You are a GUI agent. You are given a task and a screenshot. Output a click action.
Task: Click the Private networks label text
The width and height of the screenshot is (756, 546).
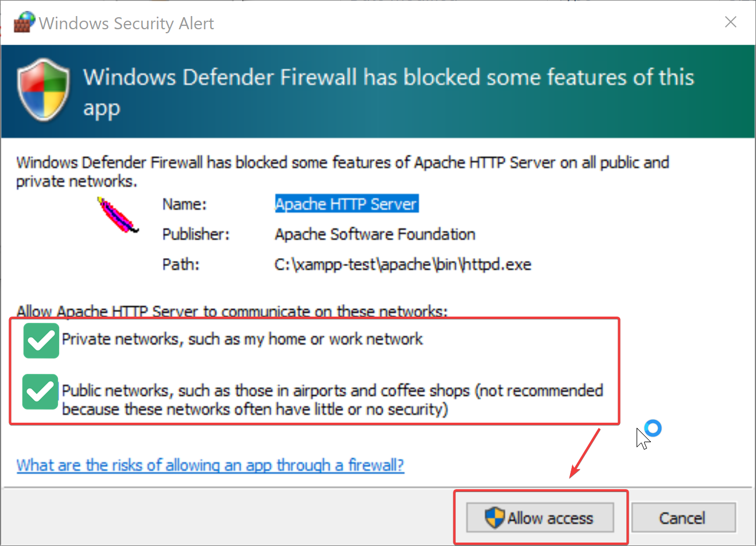pos(242,340)
